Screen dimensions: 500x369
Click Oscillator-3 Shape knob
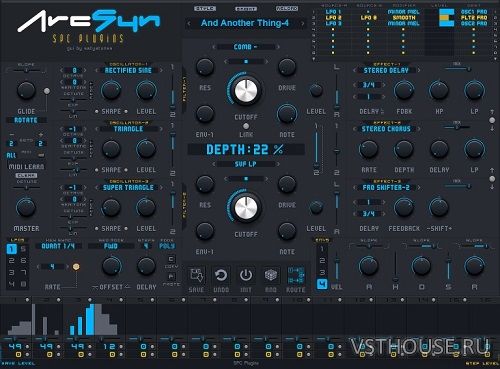pos(111,208)
